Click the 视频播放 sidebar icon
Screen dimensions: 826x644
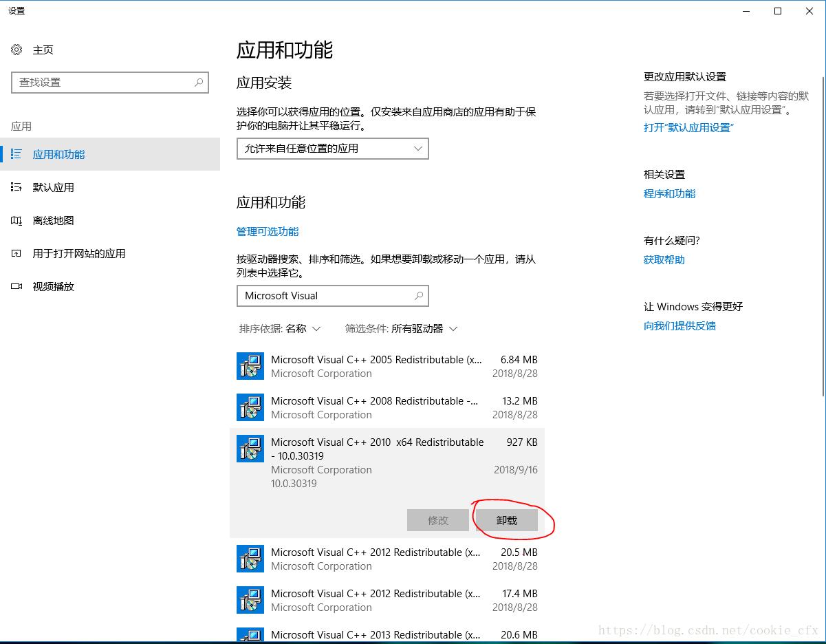[x=17, y=286]
